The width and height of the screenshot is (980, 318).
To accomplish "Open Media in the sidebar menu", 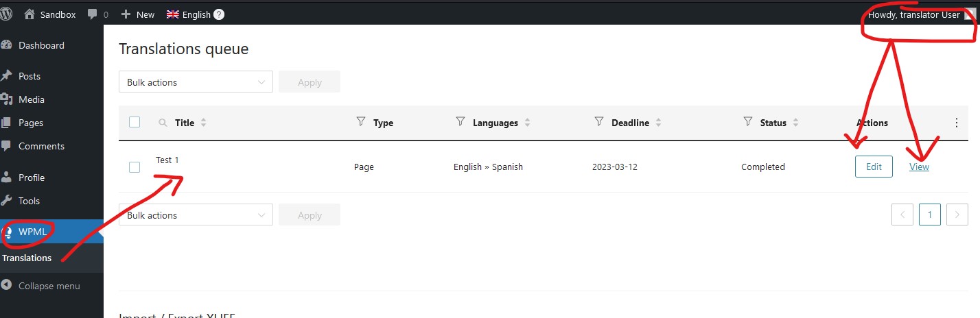I will coord(32,99).
